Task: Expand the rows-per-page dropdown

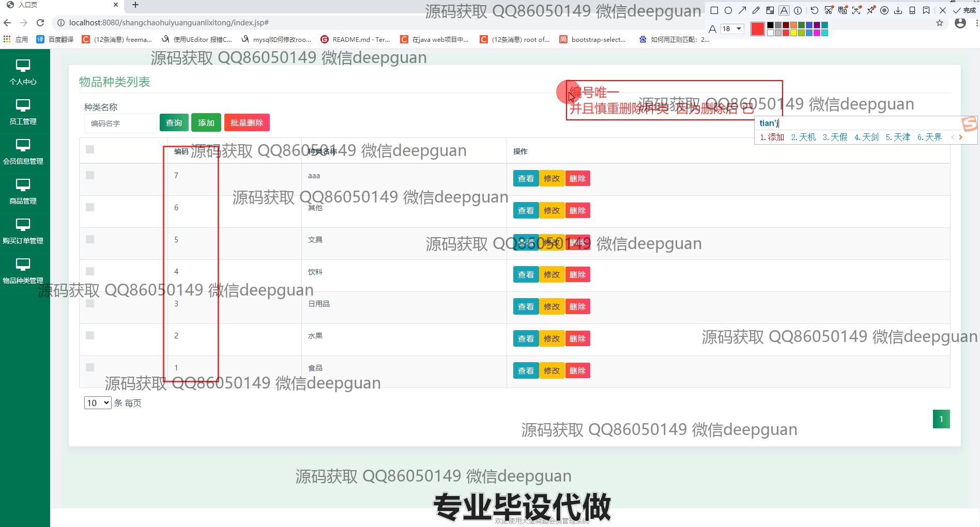Action: 98,403
